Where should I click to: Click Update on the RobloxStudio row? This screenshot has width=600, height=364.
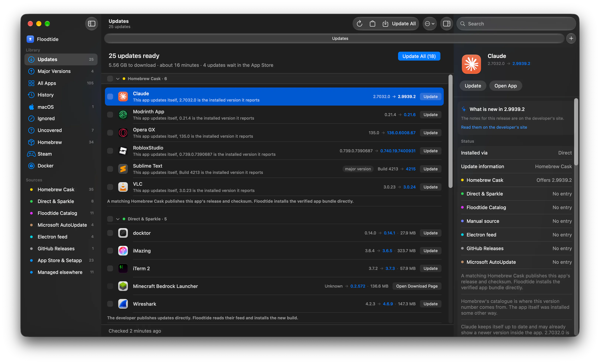point(430,151)
